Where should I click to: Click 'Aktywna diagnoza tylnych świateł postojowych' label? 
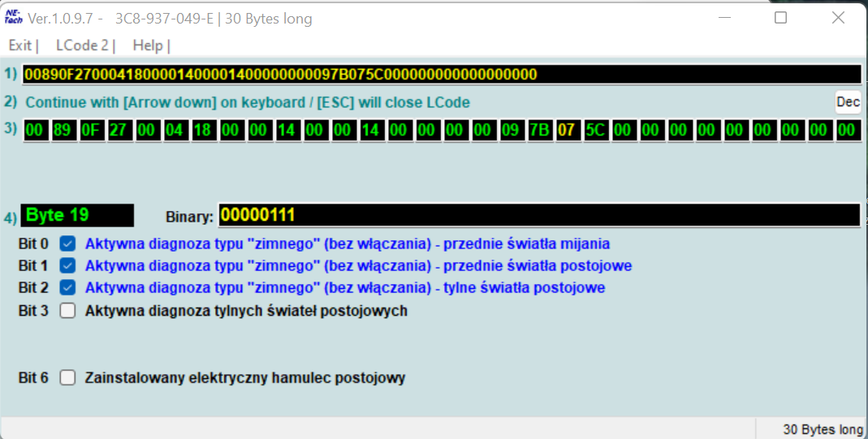coord(246,312)
